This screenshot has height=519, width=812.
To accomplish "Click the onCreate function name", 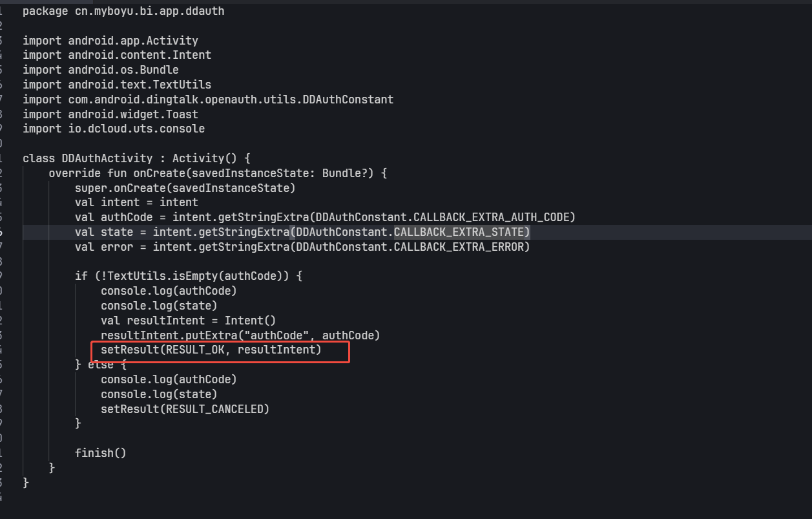I will click(x=156, y=173).
